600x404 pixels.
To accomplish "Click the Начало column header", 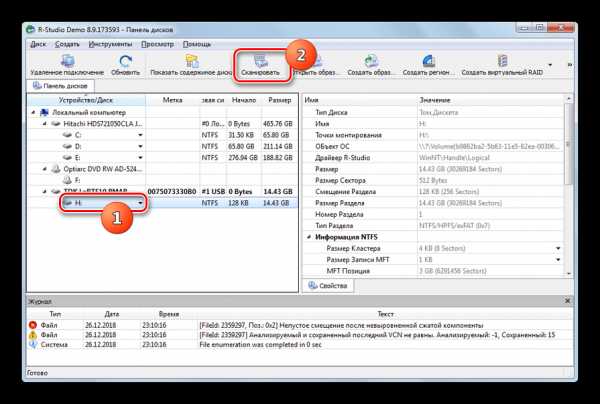I will (x=244, y=100).
